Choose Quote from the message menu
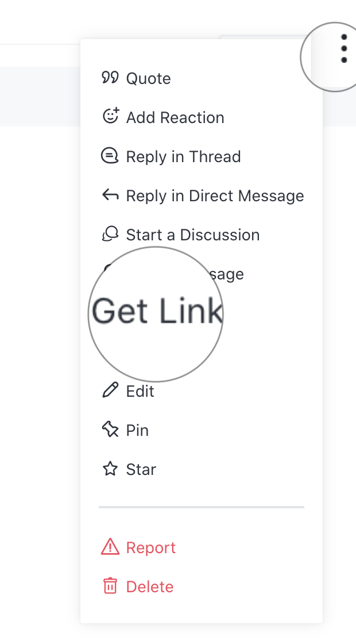Image resolution: width=356 pixels, height=644 pixels. (148, 79)
